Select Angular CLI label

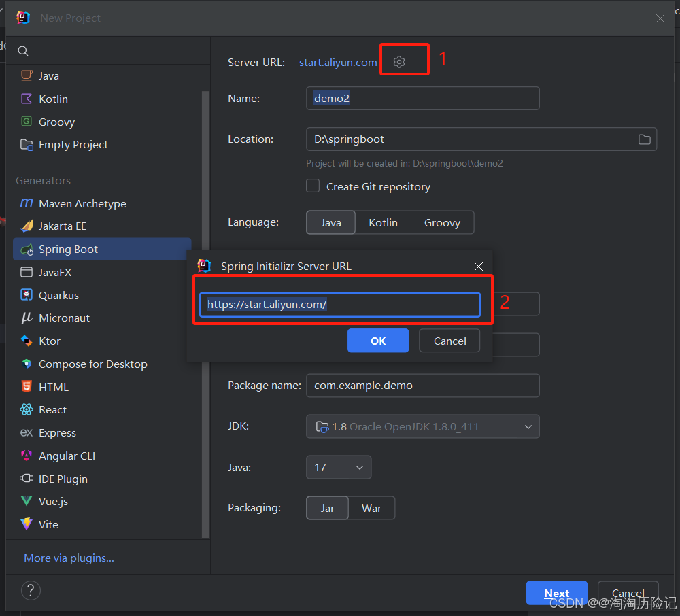pyautogui.click(x=67, y=456)
